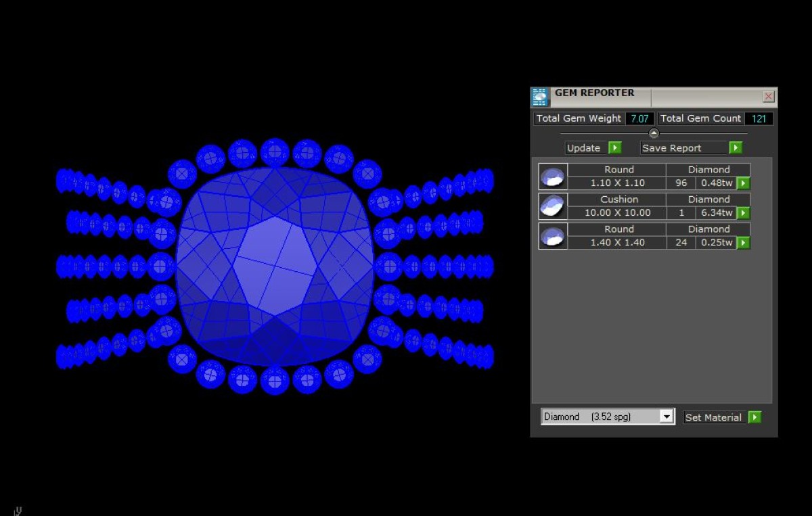Click the green arrow beside Set Material

pyautogui.click(x=754, y=417)
